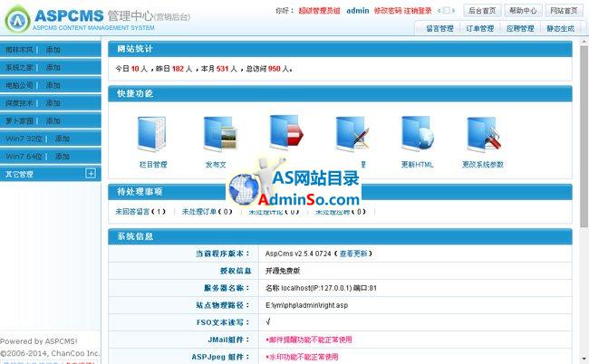Click the scrollbar up arrow
The height and width of the screenshot is (364, 589).
pos(584,41)
